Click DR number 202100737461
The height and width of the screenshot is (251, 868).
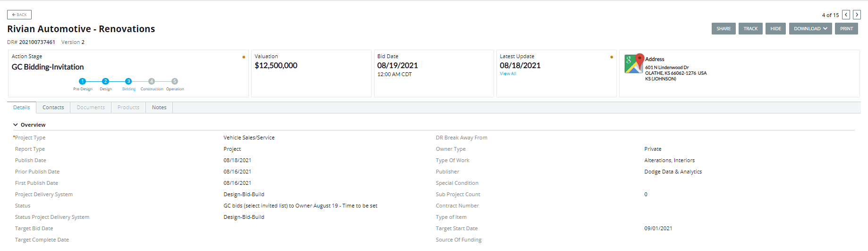(37, 42)
